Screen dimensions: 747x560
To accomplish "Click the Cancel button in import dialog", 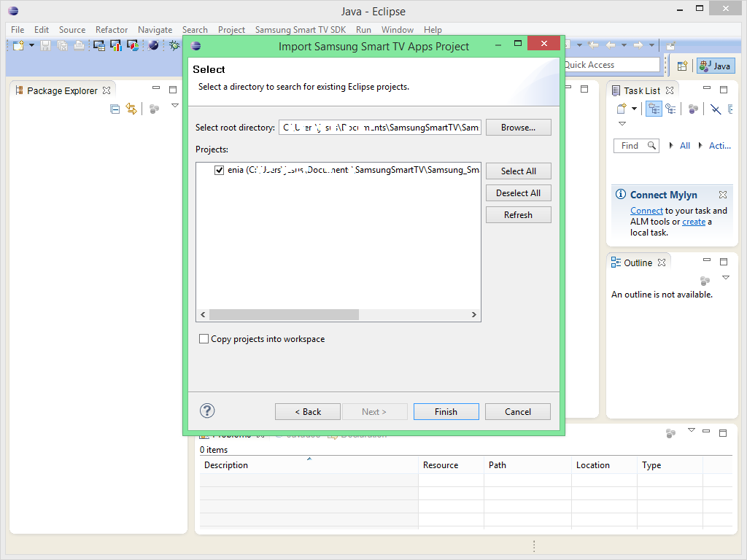I will pos(518,411).
